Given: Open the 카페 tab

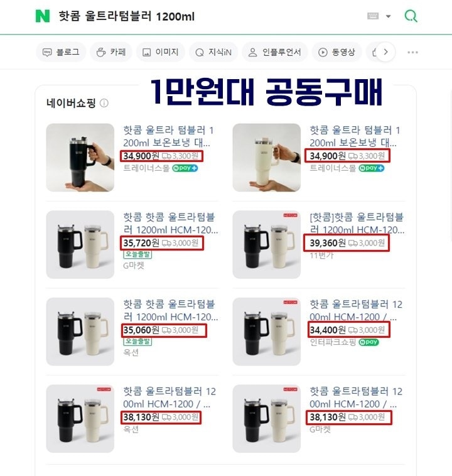Looking at the screenshot, I should (111, 52).
